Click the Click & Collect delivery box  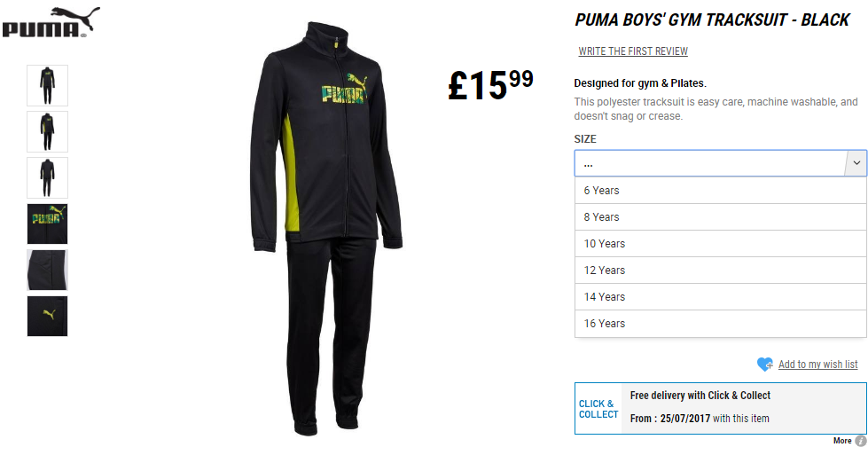click(x=721, y=408)
